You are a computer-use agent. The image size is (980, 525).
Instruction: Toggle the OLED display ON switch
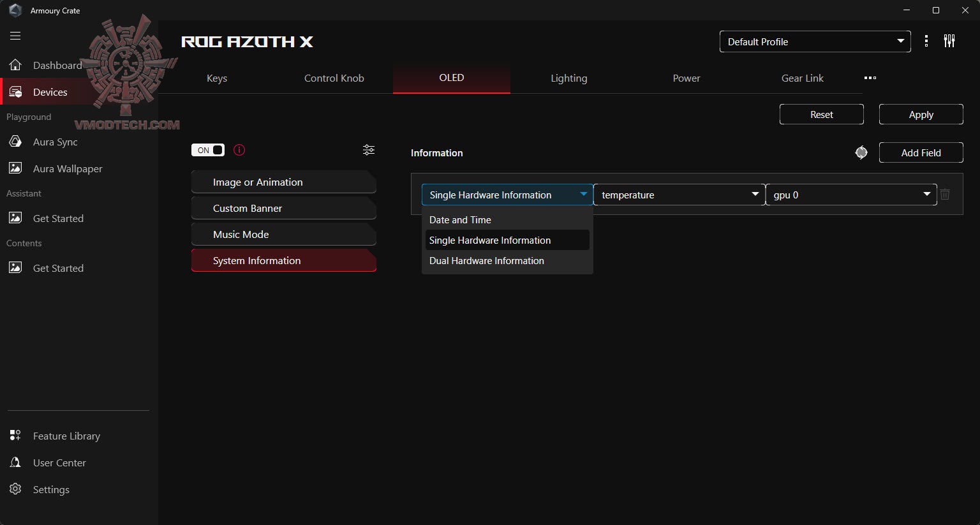pos(208,150)
